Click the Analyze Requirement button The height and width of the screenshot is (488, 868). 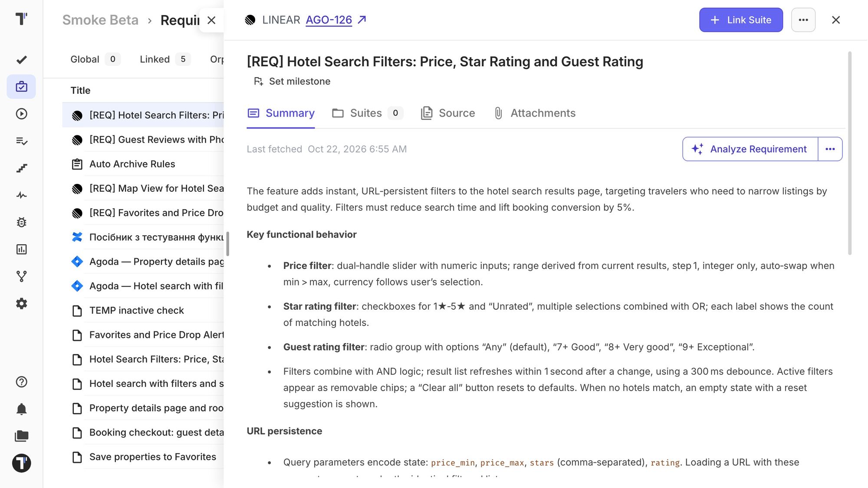click(750, 149)
